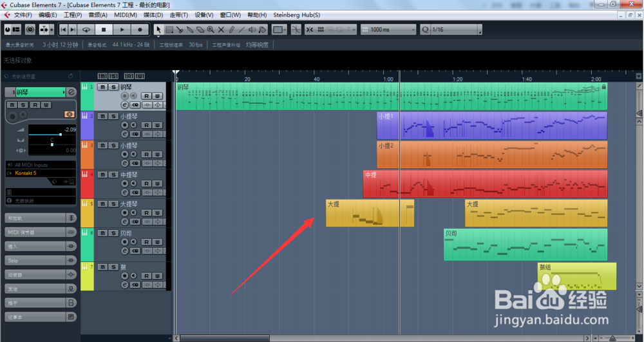Select the Play speaker tool
Screen dimensions: 644x342
(252, 30)
